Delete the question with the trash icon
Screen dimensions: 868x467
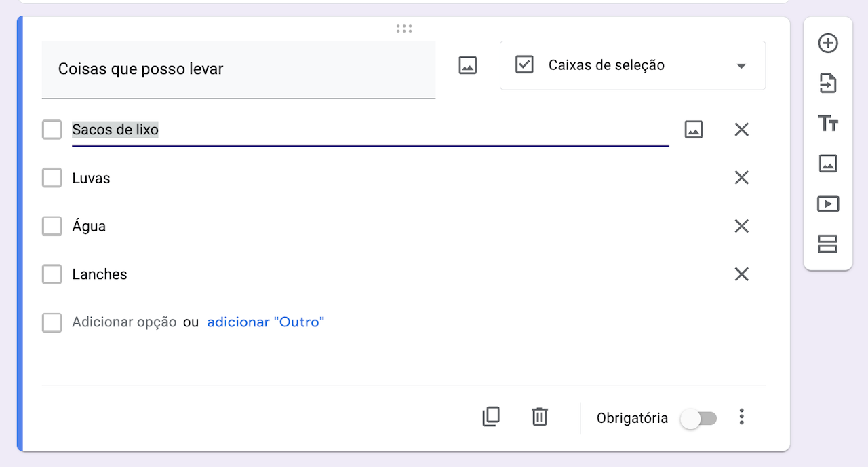(540, 416)
